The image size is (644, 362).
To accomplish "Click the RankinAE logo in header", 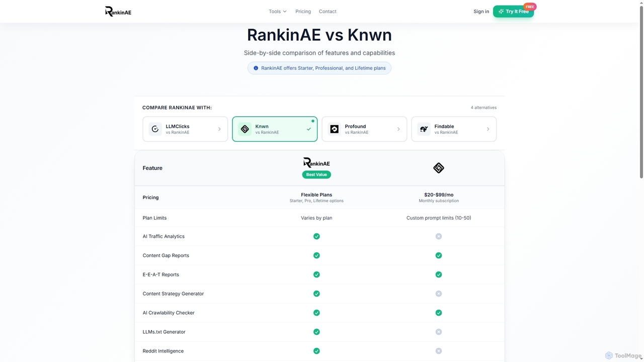I will [x=118, y=11].
